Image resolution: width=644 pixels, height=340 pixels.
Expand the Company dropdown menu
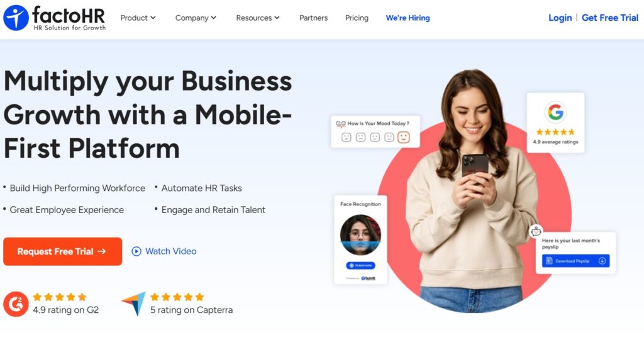(196, 18)
